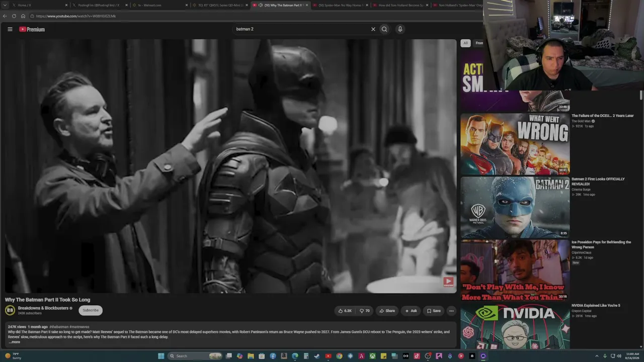
Task: Open File Explorer from the taskbar
Action: pyautogui.click(x=251, y=356)
